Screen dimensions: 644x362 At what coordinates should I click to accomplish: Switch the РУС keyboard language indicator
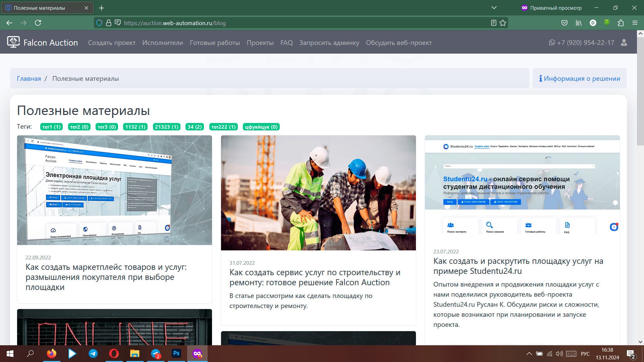tap(585, 354)
